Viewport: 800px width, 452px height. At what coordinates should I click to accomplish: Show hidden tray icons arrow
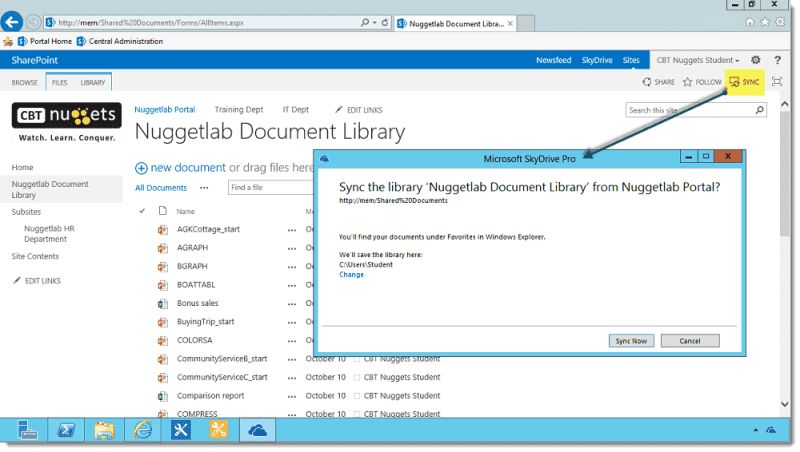pos(756,430)
